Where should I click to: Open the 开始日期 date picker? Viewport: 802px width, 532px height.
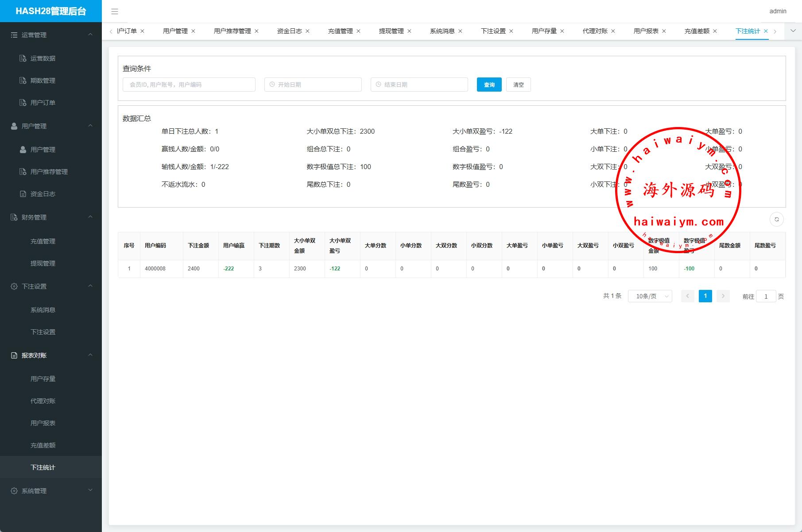click(x=313, y=85)
